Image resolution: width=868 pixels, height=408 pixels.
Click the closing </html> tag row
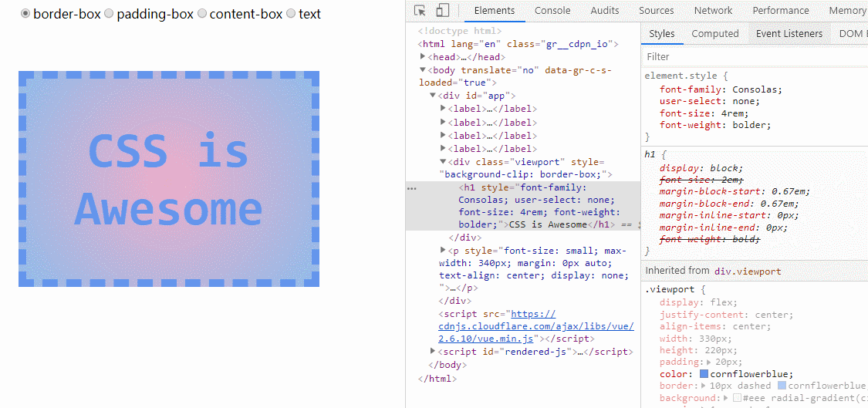(437, 379)
